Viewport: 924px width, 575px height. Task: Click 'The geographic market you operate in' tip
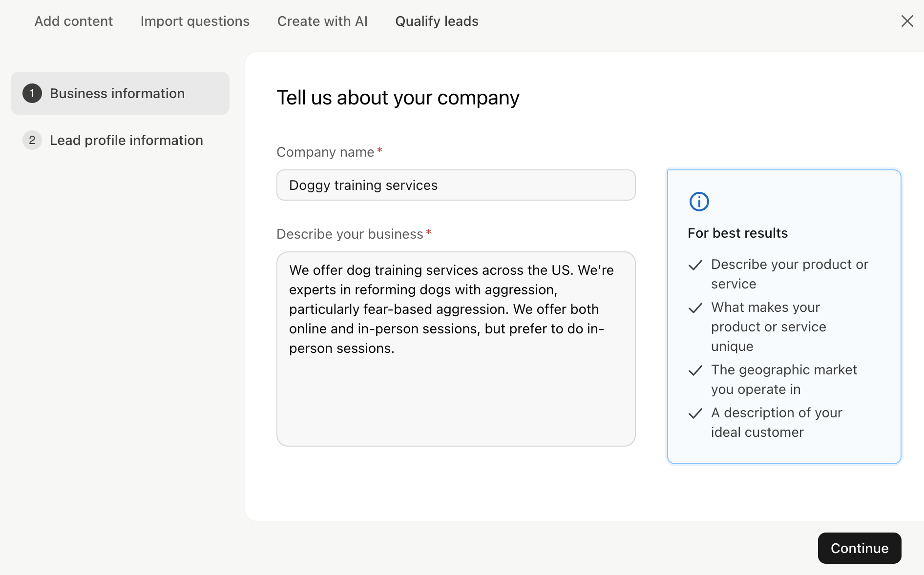(784, 379)
